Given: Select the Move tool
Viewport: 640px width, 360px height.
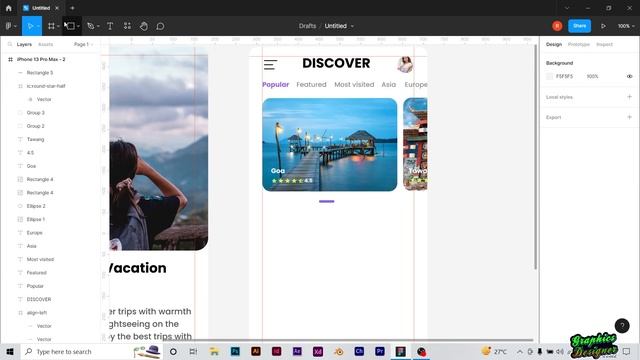Looking at the screenshot, I should [30, 26].
